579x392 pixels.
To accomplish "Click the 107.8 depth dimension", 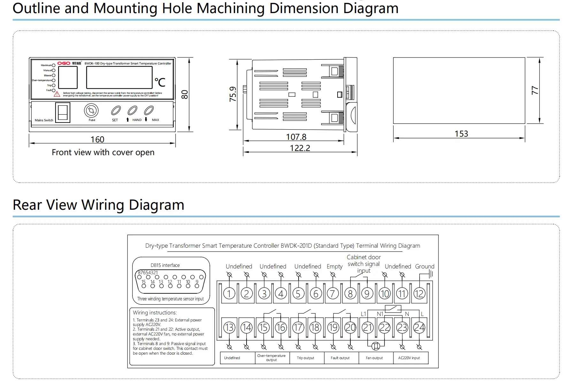I will pyautogui.click(x=296, y=137).
